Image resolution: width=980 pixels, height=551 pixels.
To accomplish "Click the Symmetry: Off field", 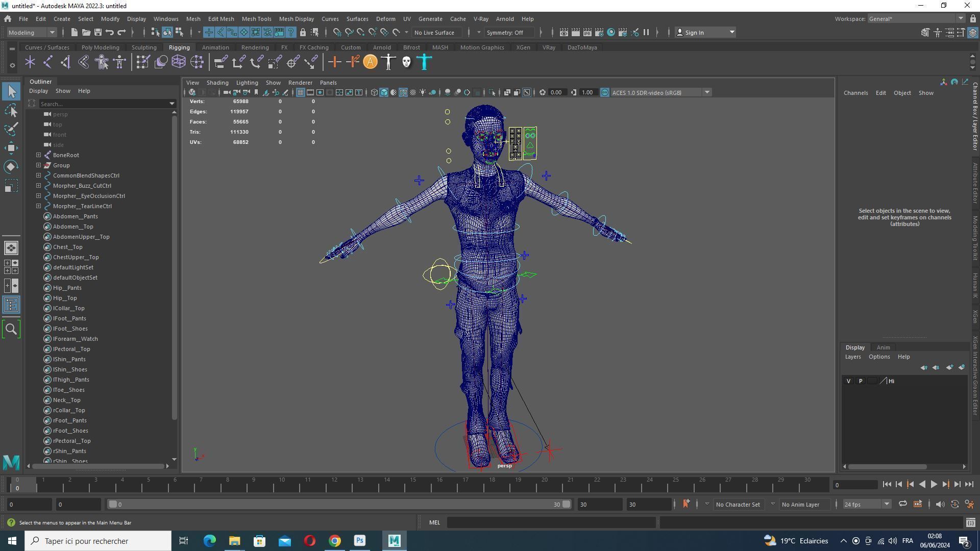I will (x=510, y=33).
